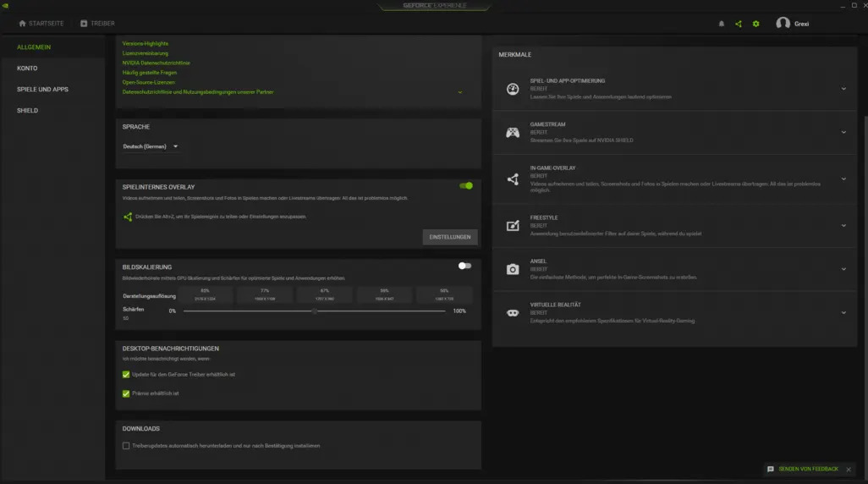Viewport: 868px width, 484px height.
Task: Click the Freestyle edit icon
Action: pos(513,225)
